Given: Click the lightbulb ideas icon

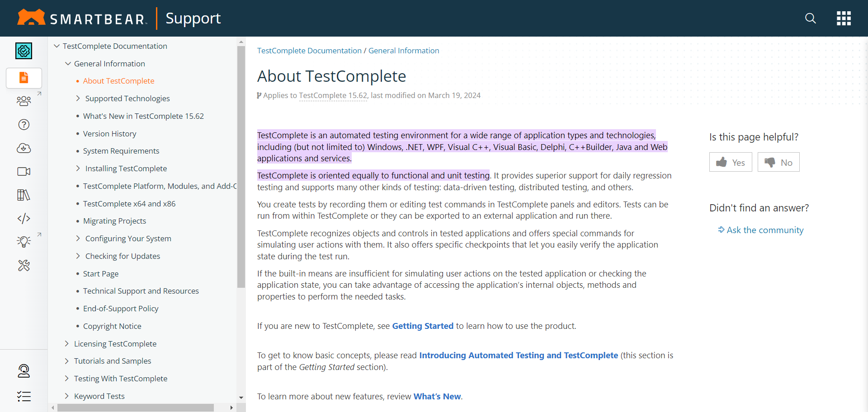Looking at the screenshot, I should 24,241.
